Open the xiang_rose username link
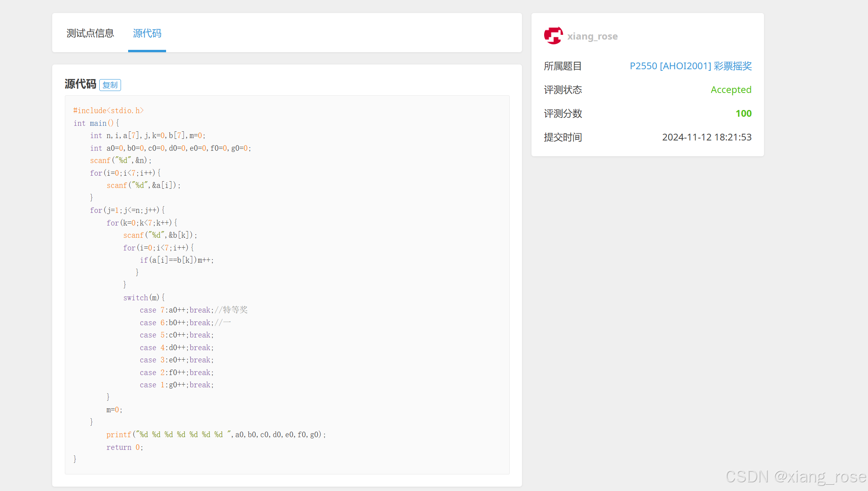The image size is (868, 491). click(592, 36)
